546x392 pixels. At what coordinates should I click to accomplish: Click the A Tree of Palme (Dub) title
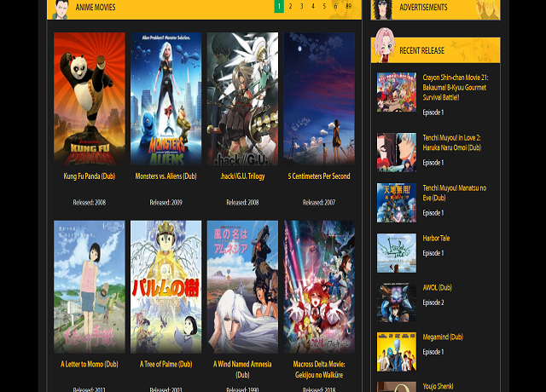[x=166, y=364]
